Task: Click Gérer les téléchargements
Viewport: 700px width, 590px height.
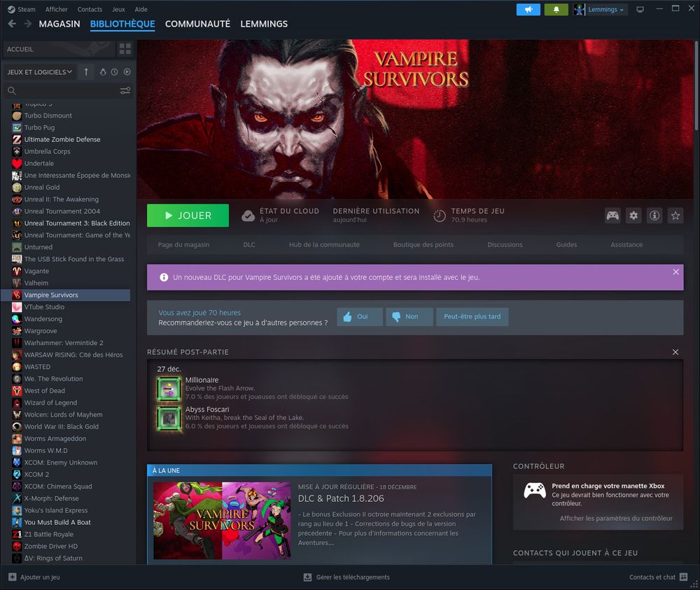Action: (x=353, y=577)
